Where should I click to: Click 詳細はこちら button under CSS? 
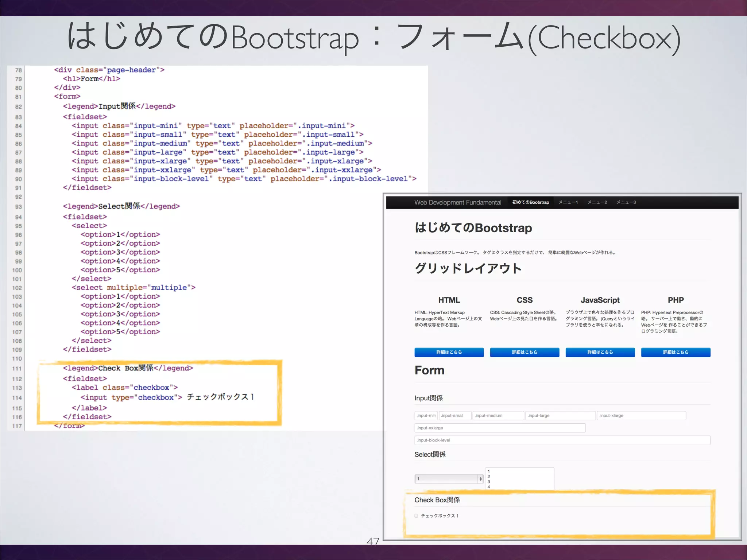[x=525, y=352]
